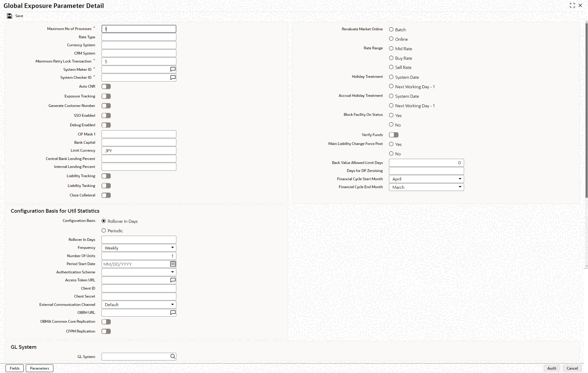Viewport: 588px width, 373px height.
Task: Click the Client ID input field
Action: coord(139,288)
